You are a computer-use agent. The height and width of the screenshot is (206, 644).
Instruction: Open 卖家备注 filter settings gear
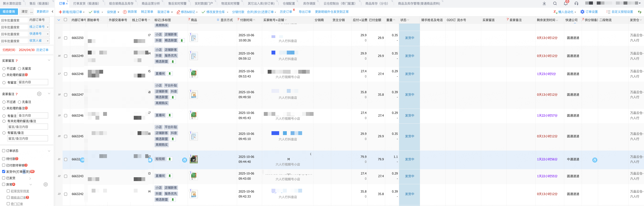(x=39, y=94)
